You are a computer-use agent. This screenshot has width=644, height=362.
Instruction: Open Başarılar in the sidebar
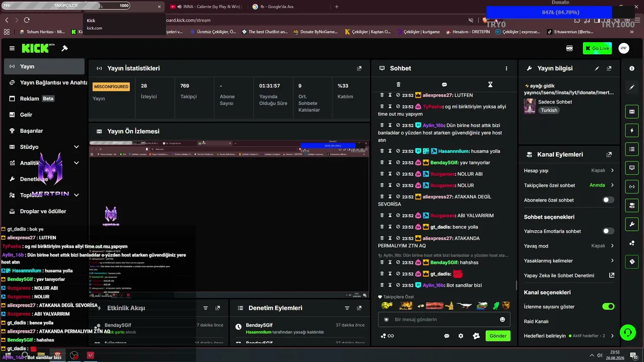[44, 131]
